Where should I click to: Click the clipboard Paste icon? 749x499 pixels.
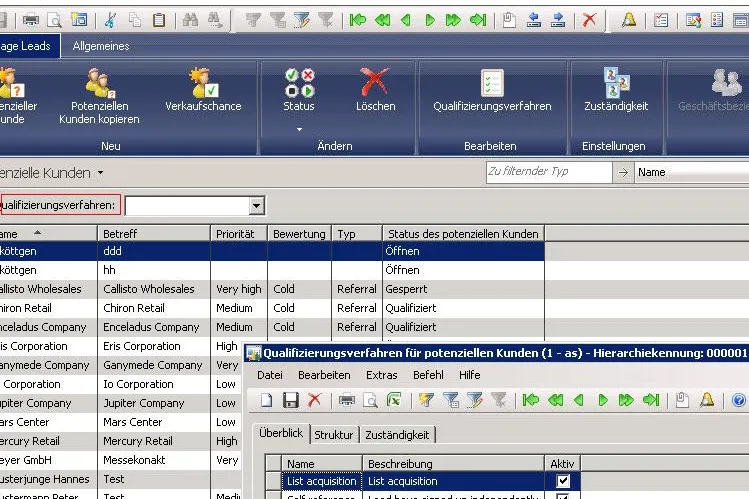click(x=159, y=20)
